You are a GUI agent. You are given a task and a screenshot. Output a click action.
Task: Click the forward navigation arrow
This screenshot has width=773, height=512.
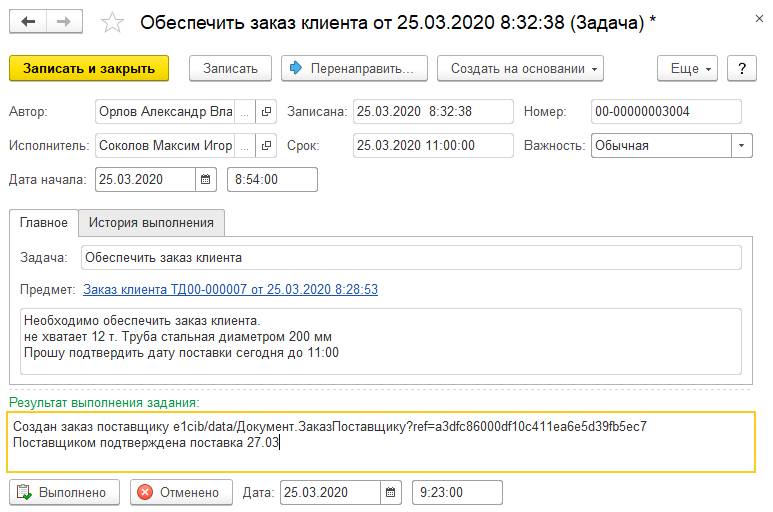(63, 21)
